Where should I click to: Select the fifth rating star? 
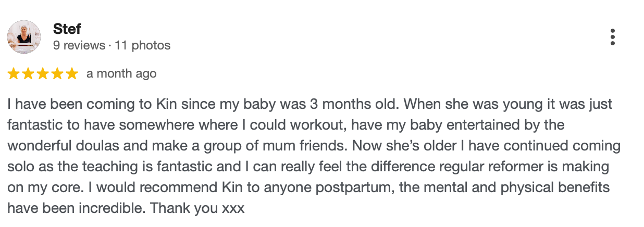71,74
